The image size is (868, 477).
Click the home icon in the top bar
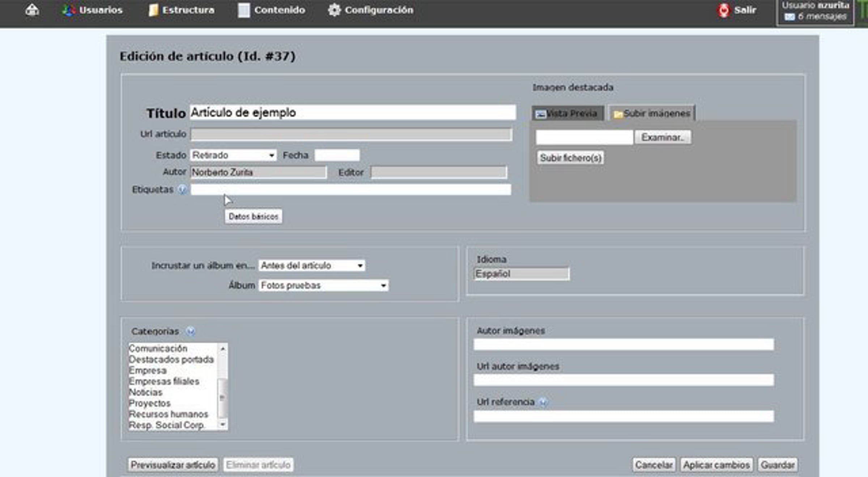pos(32,10)
